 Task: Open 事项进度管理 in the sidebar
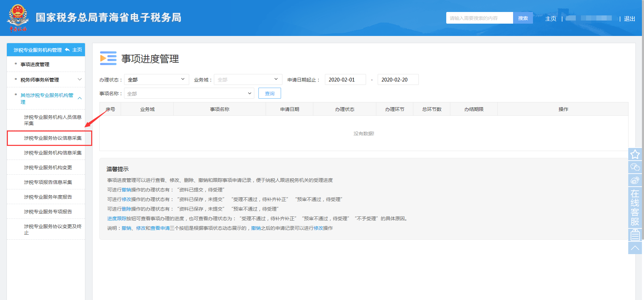tap(35, 64)
